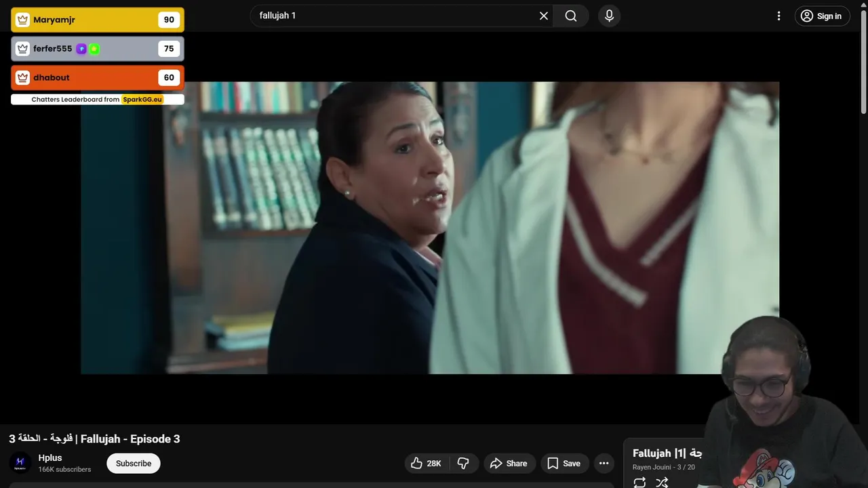Click the video player frame

click(x=430, y=228)
